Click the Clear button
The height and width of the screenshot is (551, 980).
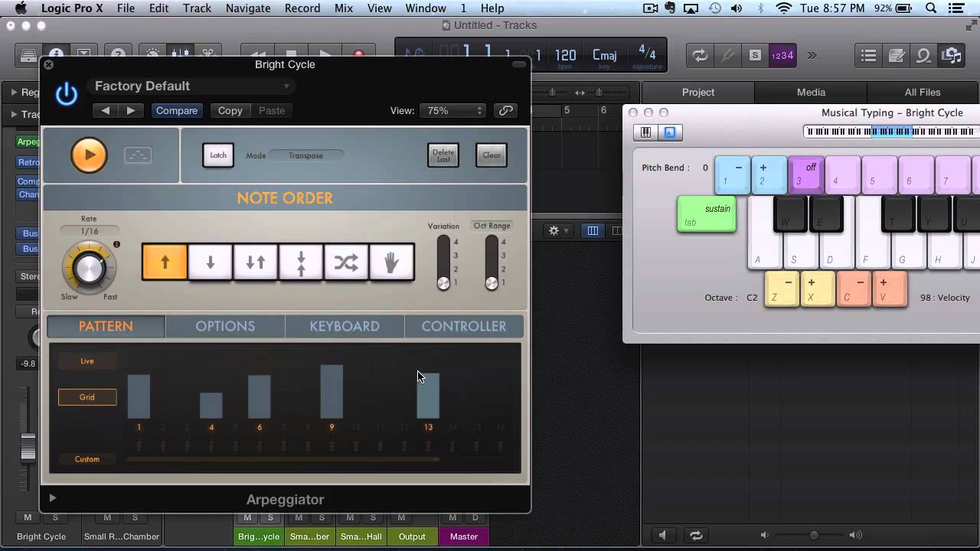pyautogui.click(x=492, y=155)
